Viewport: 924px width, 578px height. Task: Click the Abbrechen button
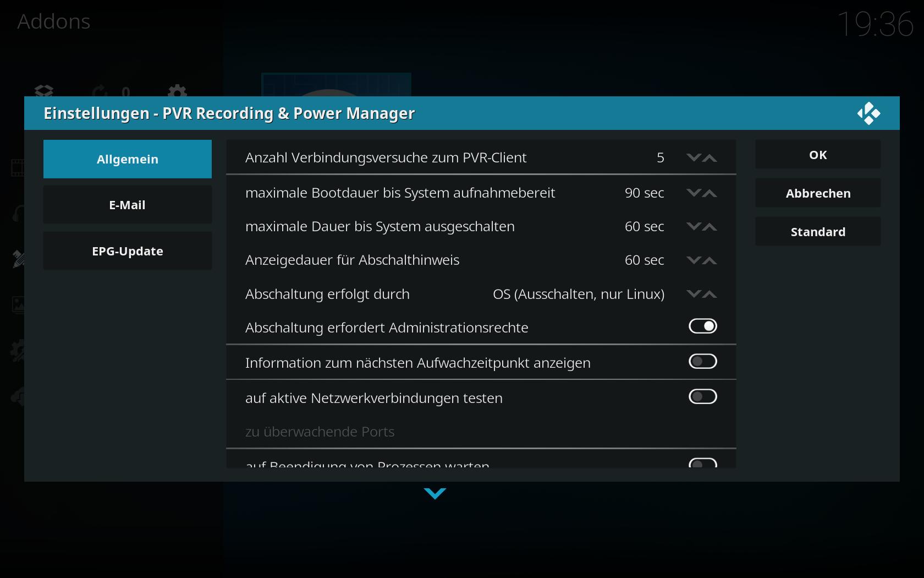818,193
